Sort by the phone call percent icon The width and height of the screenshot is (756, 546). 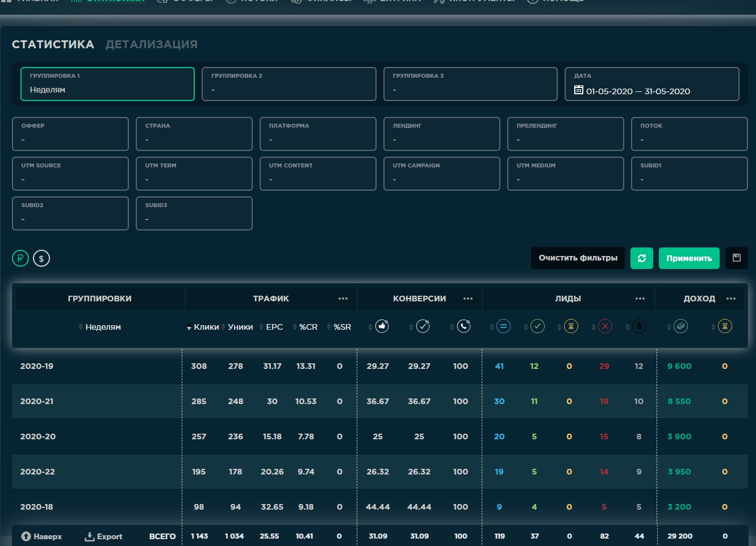tap(463, 326)
